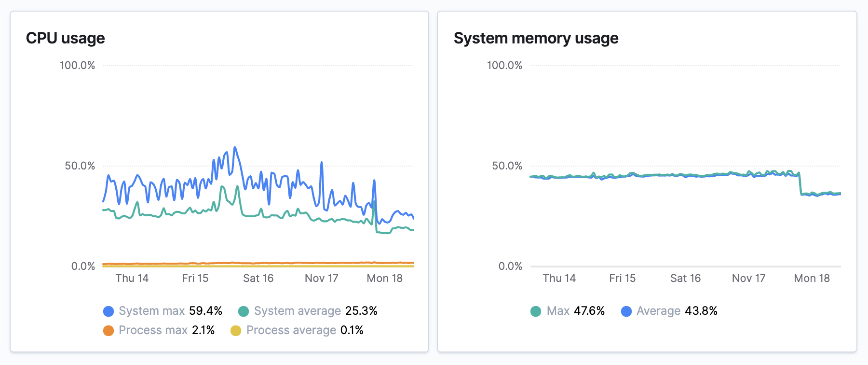Image resolution: width=868 pixels, height=365 pixels.
Task: Click Sat 16 on the CPU chart axis
Action: [x=258, y=279]
